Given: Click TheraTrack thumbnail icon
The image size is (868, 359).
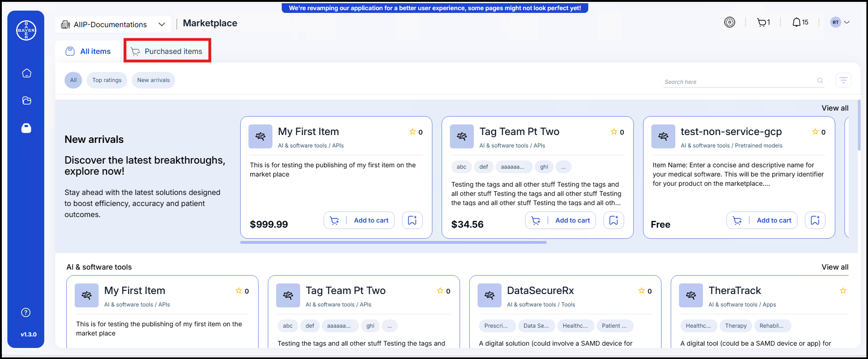Looking at the screenshot, I should pos(691,295).
